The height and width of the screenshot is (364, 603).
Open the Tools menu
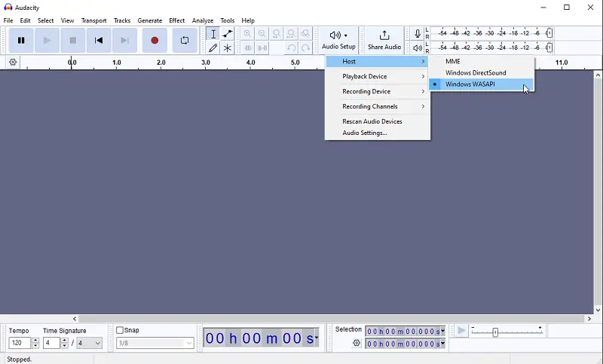[x=228, y=20]
